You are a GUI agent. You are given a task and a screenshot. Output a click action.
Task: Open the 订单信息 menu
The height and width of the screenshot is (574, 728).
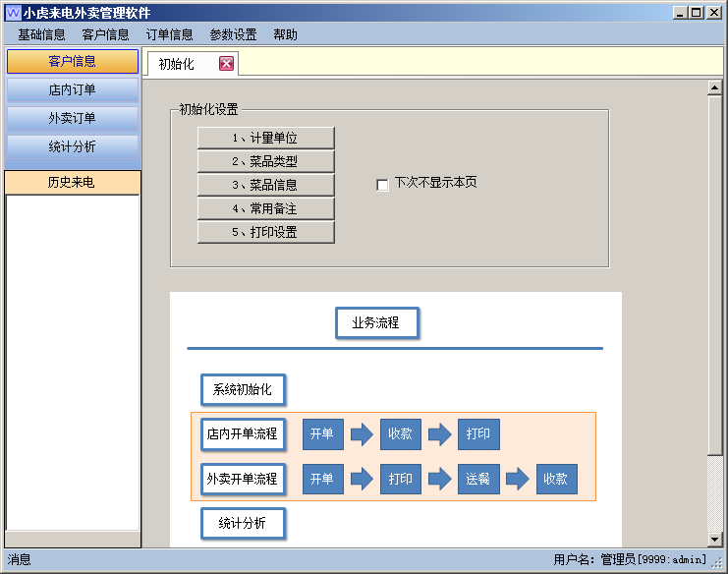coord(169,34)
